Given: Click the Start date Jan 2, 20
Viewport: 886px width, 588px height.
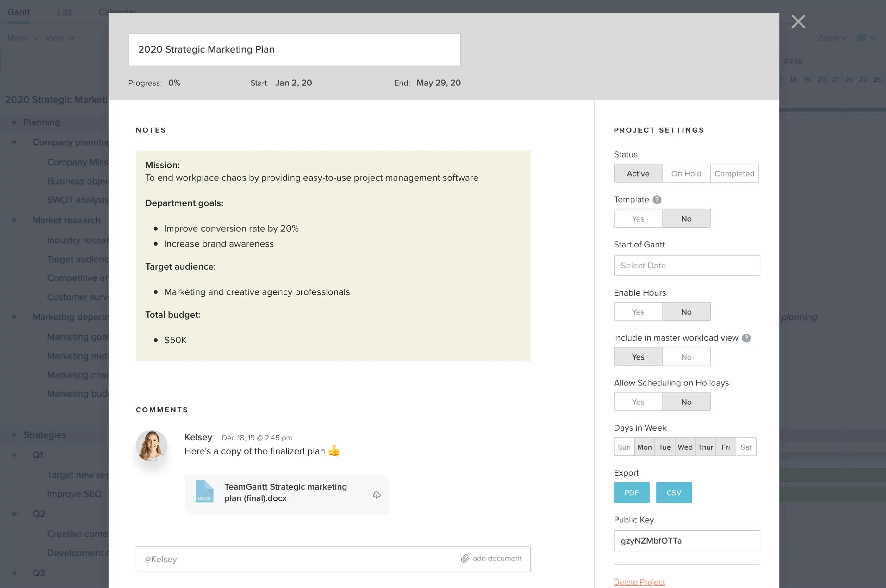Looking at the screenshot, I should tap(293, 83).
